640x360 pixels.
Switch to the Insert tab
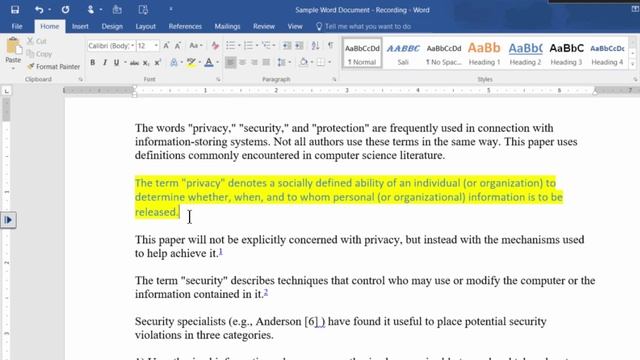tap(80, 27)
